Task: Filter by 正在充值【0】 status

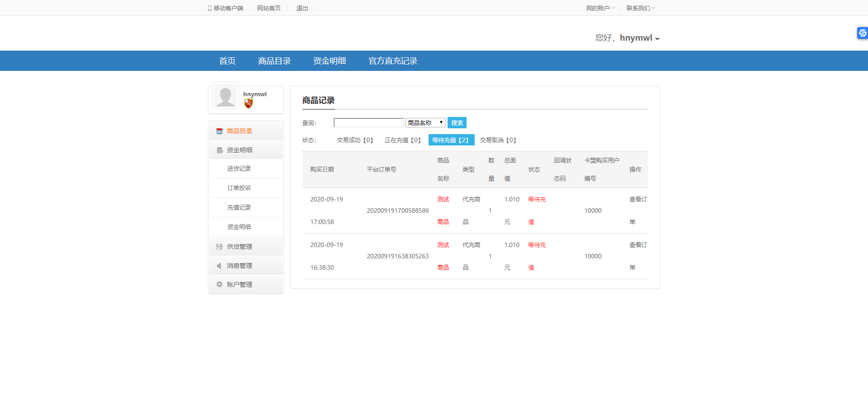Action: 403,140
